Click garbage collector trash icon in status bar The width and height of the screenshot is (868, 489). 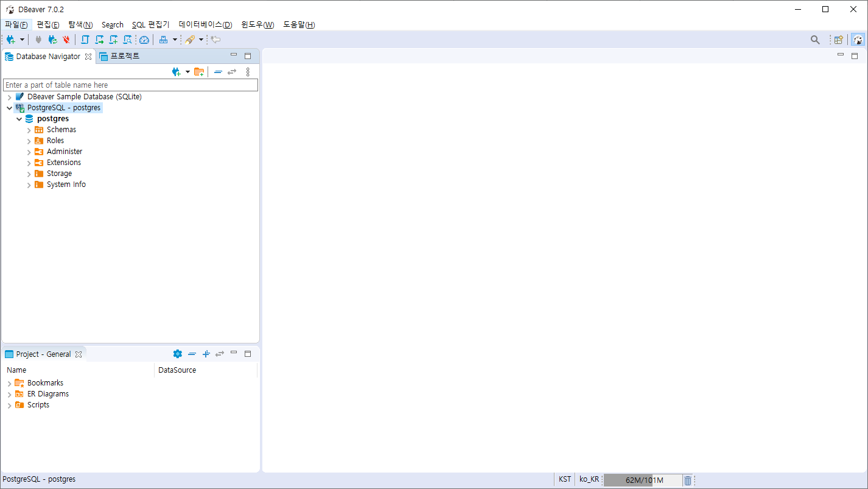point(688,480)
